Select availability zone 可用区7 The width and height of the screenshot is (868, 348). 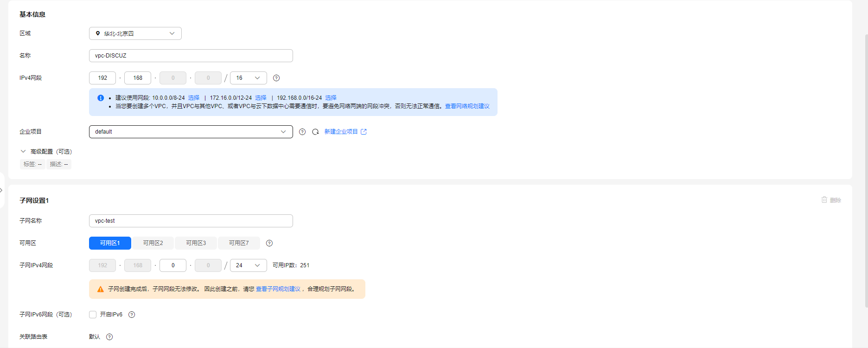tap(239, 243)
